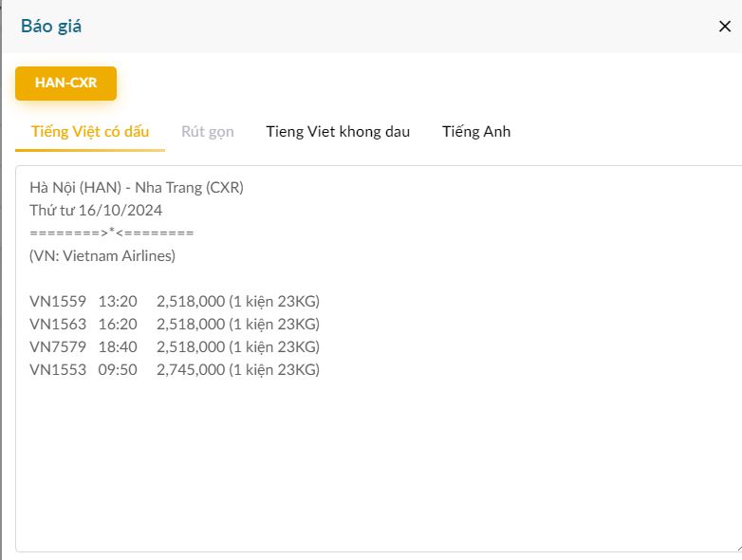This screenshot has height=560, width=742.
Task: Click the HAN-CXR route button
Action: click(x=65, y=83)
